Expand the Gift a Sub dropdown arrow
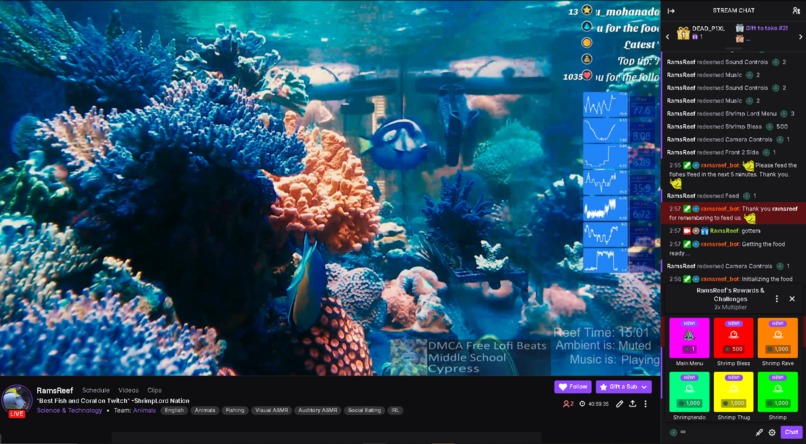806x444 pixels. click(644, 387)
